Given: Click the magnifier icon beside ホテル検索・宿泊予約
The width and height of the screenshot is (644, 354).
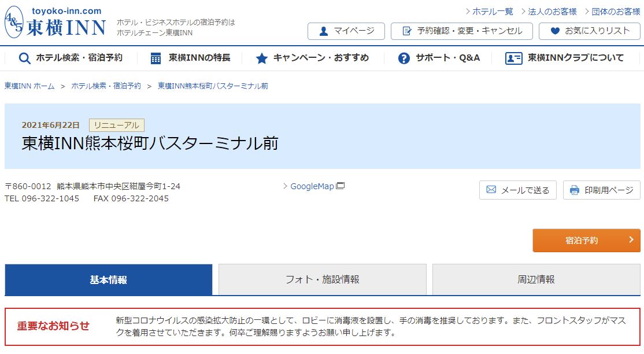Looking at the screenshot, I should (x=25, y=58).
